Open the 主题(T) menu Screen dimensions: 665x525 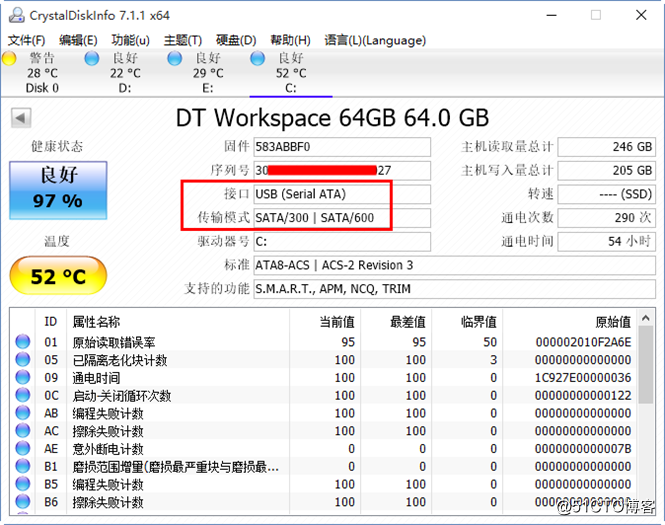click(x=183, y=40)
